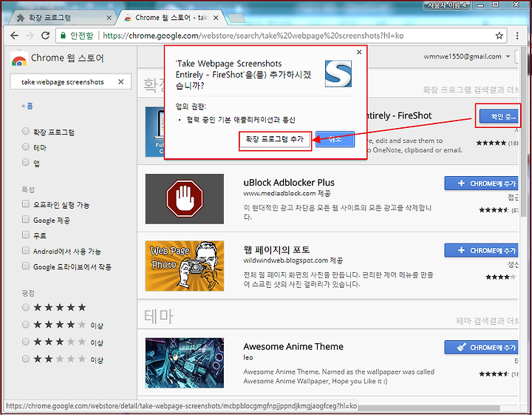Click the blue 취소 button in dialog
532x415 pixels.
pos(335,140)
